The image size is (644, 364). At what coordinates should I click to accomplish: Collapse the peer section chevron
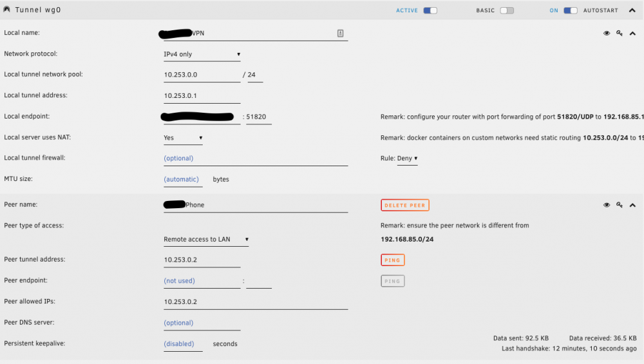tap(632, 205)
